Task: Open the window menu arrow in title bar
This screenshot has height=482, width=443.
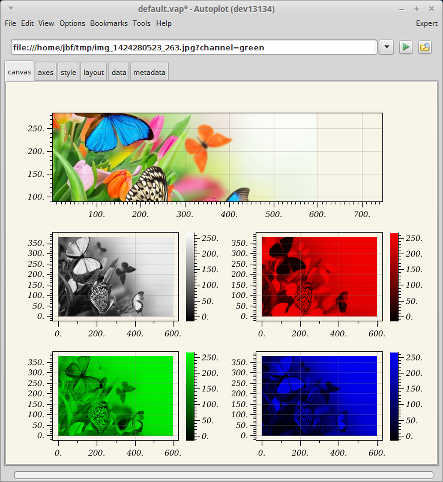Action: point(11,8)
